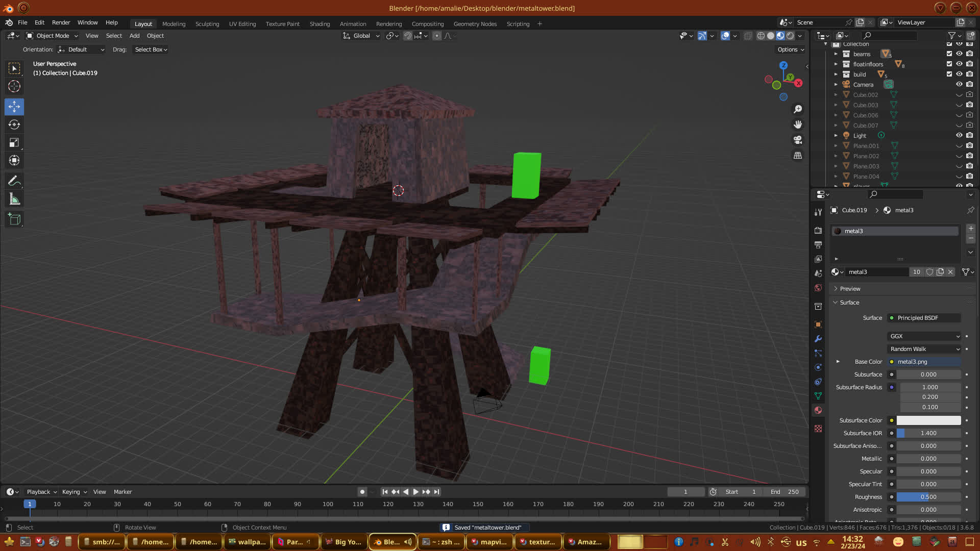
Task: Switch to rendered viewport shading
Action: tap(790, 36)
